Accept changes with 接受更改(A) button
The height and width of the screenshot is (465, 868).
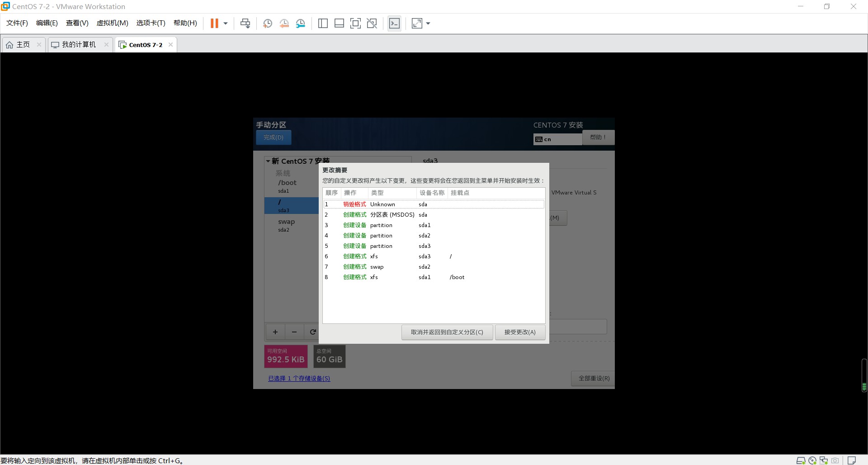520,332
